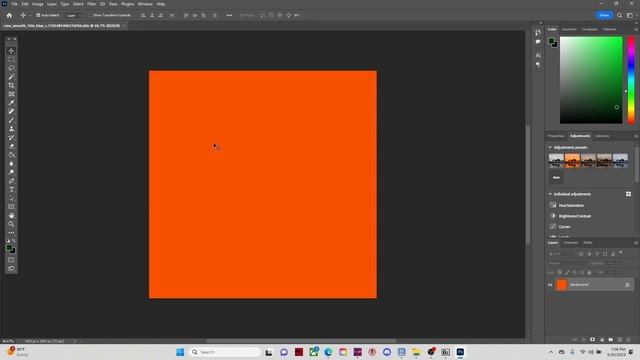Toggle the layer filter on/off switch

click(621, 253)
